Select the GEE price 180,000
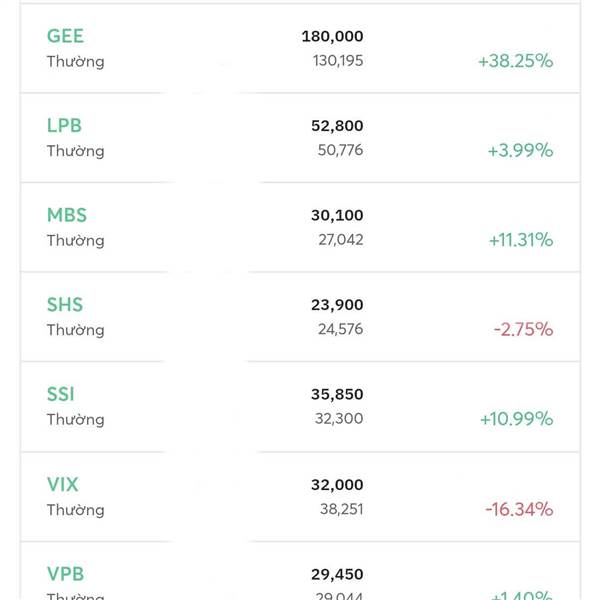The width and height of the screenshot is (600, 600). (x=332, y=36)
